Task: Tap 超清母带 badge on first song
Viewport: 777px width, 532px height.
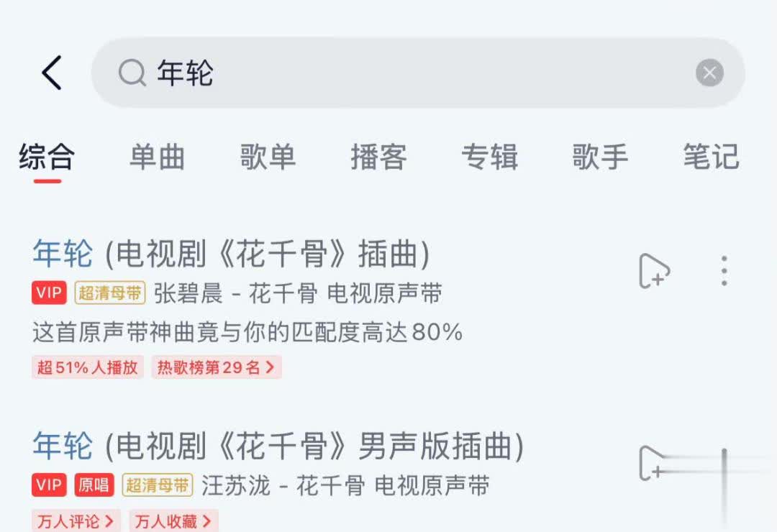Action: tap(110, 293)
